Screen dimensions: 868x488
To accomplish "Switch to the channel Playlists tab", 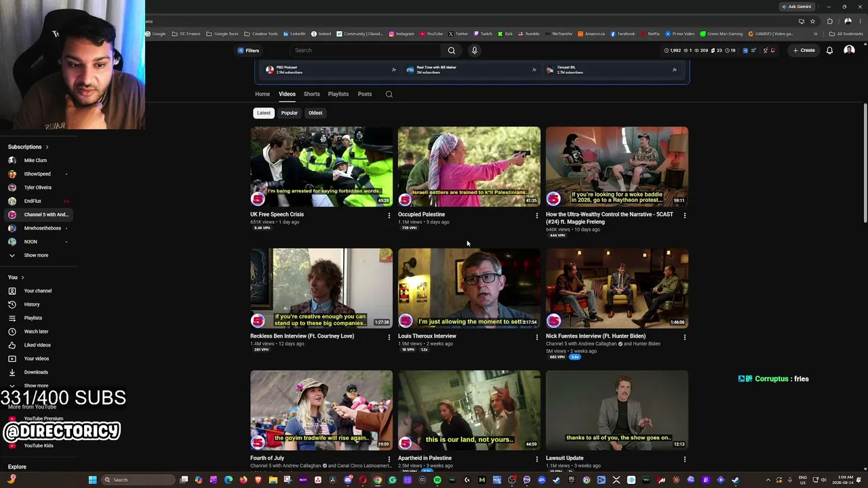I will point(338,94).
